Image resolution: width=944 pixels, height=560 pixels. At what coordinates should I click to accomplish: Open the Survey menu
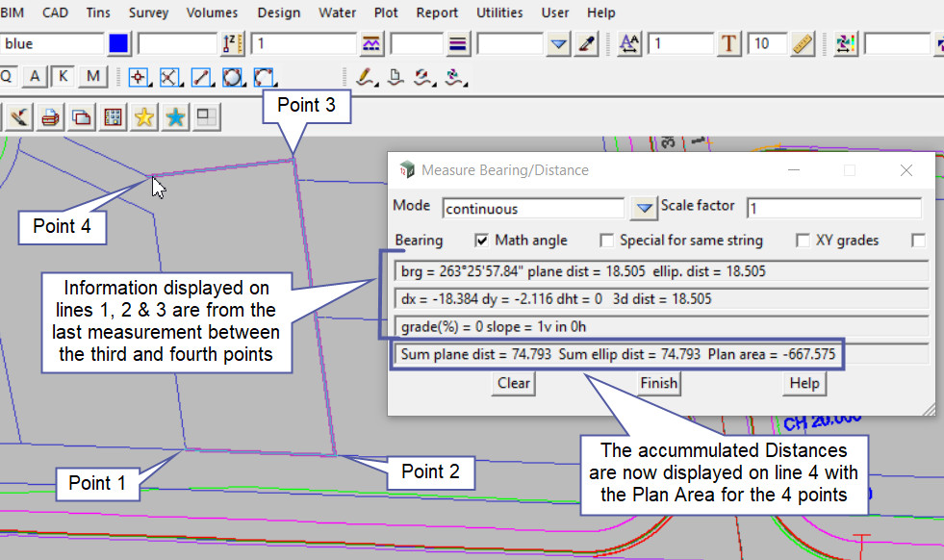pos(148,13)
